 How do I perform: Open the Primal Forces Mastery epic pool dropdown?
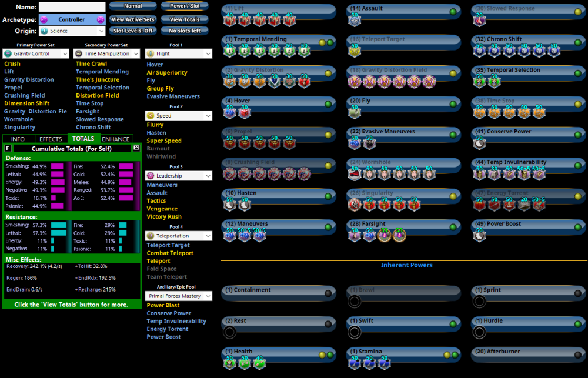(x=179, y=296)
